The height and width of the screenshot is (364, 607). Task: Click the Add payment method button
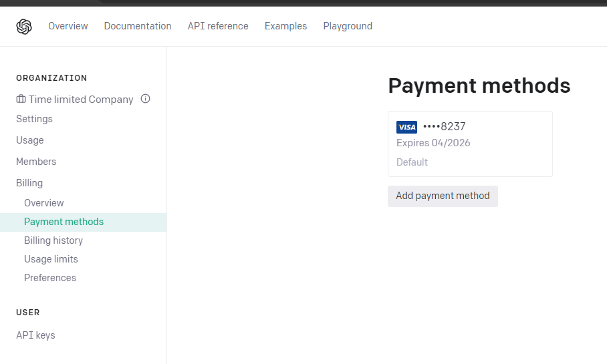[443, 196]
